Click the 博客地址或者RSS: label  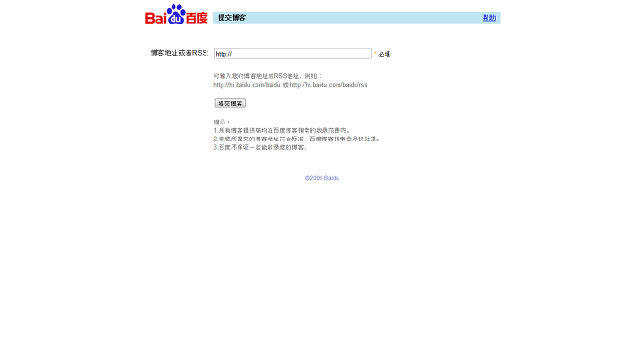point(179,53)
